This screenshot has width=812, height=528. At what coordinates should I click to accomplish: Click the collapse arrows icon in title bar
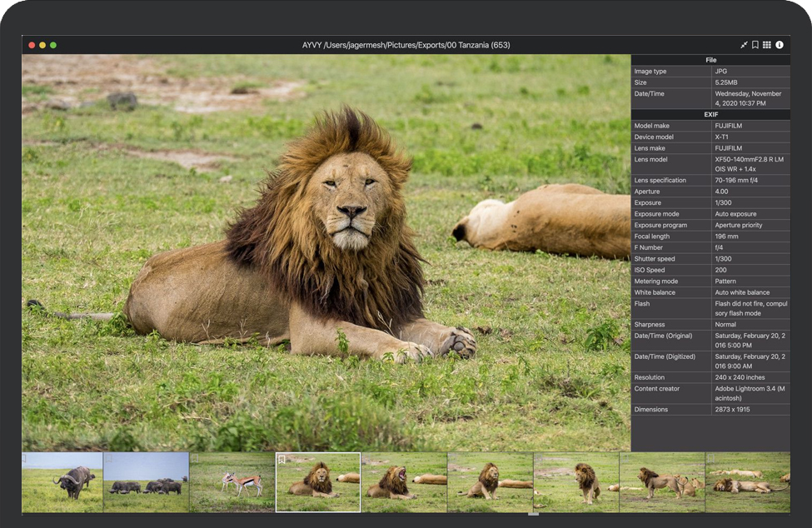pos(744,45)
